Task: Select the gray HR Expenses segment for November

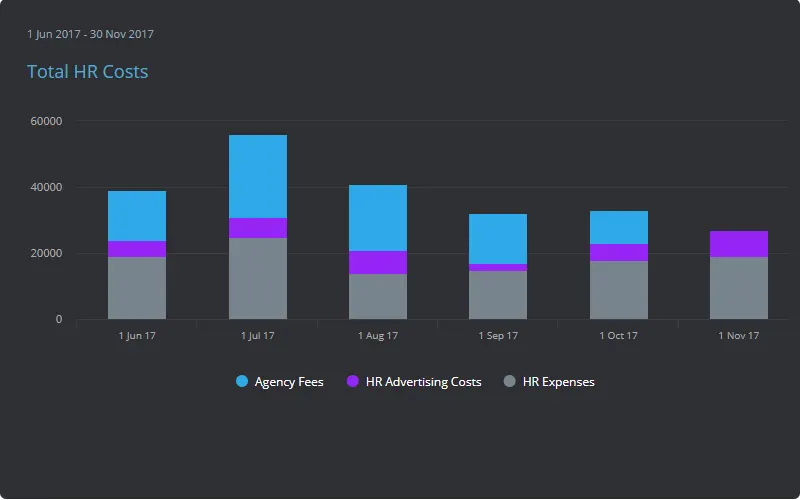Action: coord(738,288)
